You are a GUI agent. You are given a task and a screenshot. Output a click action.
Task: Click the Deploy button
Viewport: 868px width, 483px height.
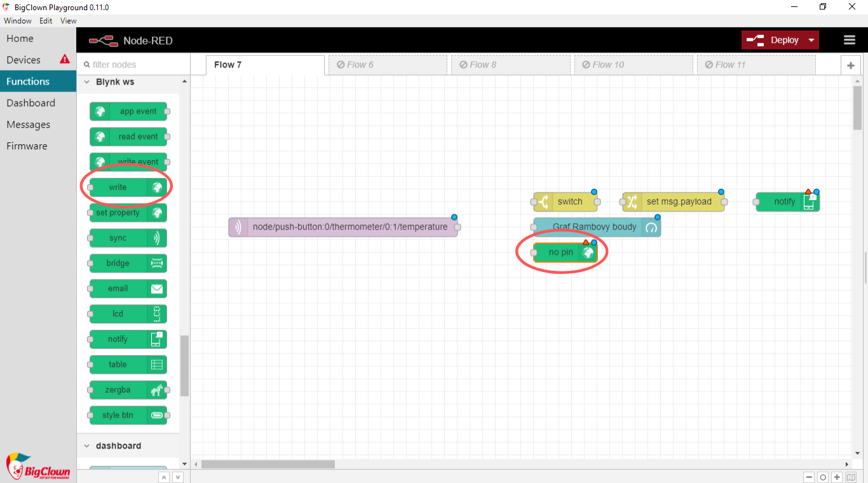click(773, 40)
